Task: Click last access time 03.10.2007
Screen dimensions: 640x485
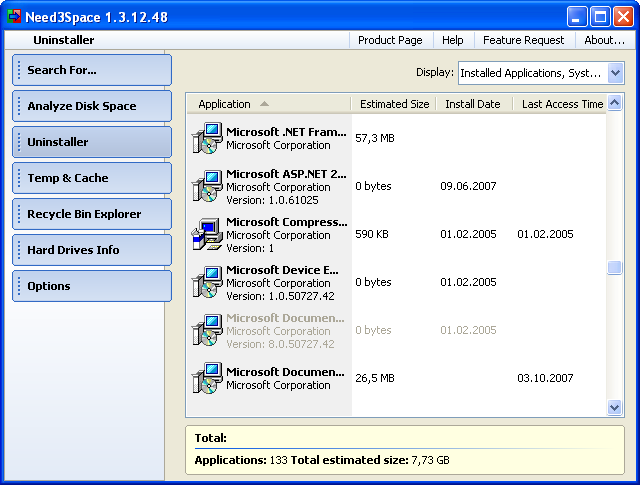Action: (x=545, y=378)
